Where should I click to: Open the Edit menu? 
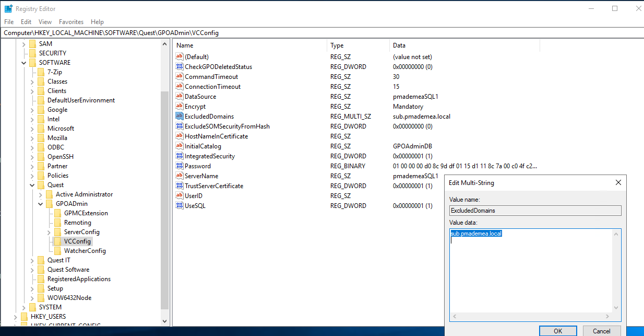point(26,22)
